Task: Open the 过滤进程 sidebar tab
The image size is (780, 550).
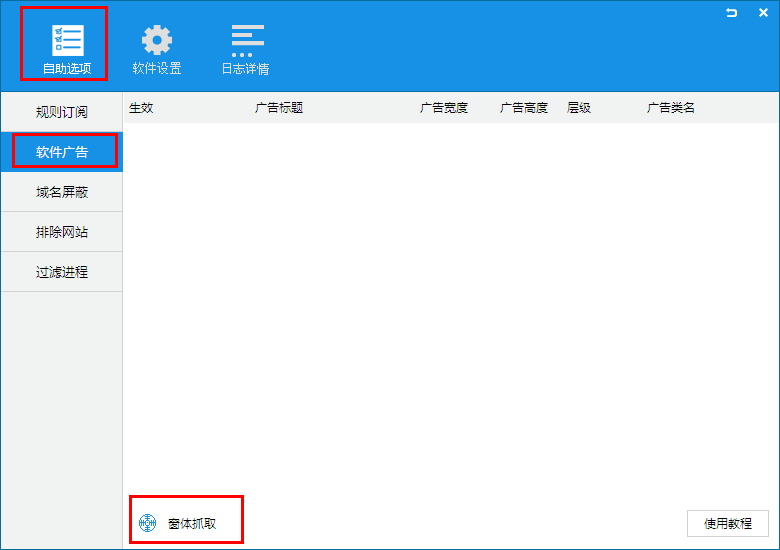Action: (x=62, y=272)
